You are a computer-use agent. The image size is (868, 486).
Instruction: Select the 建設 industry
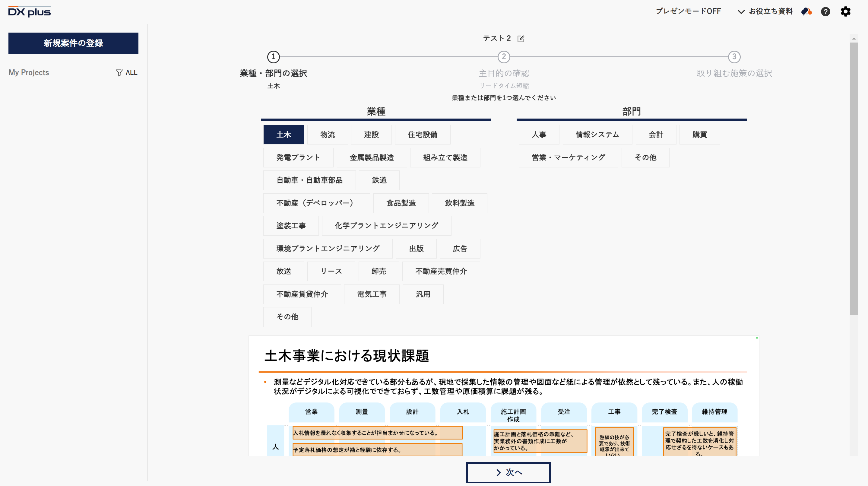tap(371, 135)
